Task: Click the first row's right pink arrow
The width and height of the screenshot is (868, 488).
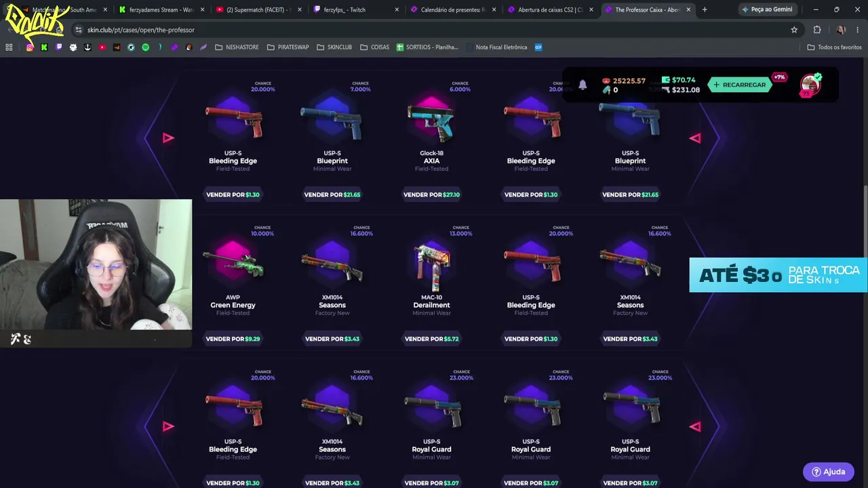Action: click(695, 138)
